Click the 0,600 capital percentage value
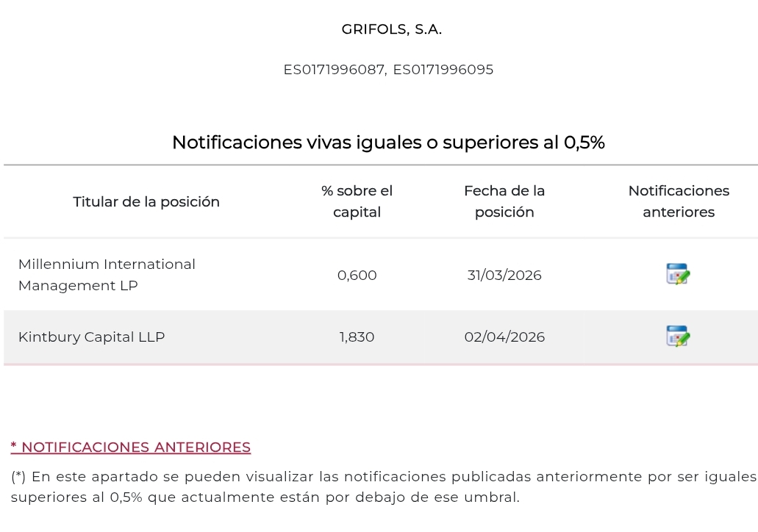This screenshot has height=532, width=758. click(357, 275)
